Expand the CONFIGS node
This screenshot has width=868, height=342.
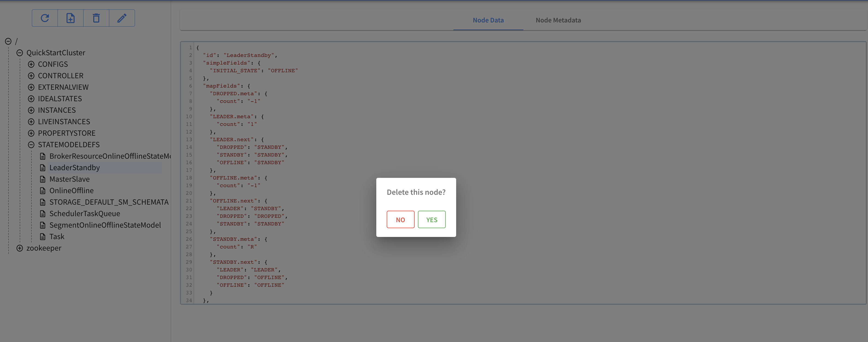coord(31,64)
